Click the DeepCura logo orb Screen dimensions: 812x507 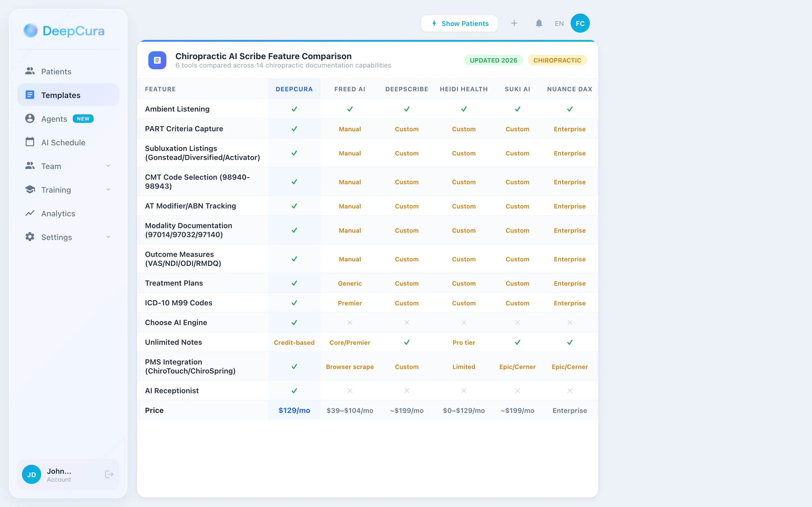pyautogui.click(x=30, y=30)
